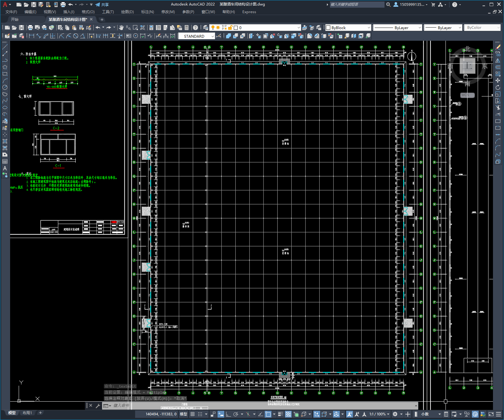Open the first ByLayer linetype dropdown
Screen dimensions: 504x420
coord(398,28)
